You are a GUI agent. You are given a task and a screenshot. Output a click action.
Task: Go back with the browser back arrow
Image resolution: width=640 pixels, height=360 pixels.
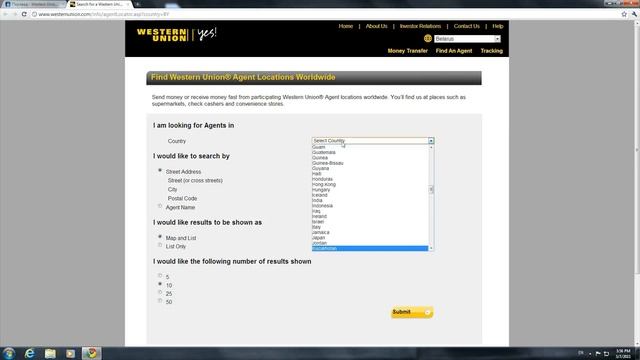click(5, 14)
